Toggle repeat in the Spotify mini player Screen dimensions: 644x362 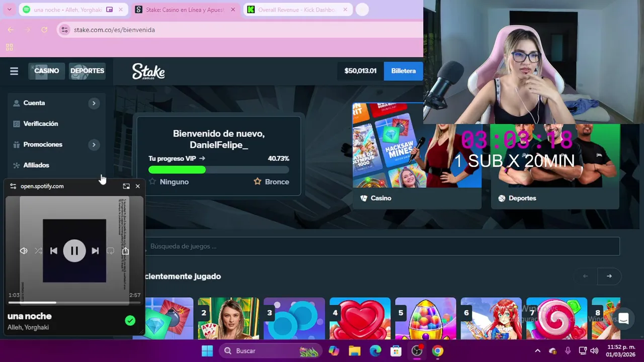110,250
